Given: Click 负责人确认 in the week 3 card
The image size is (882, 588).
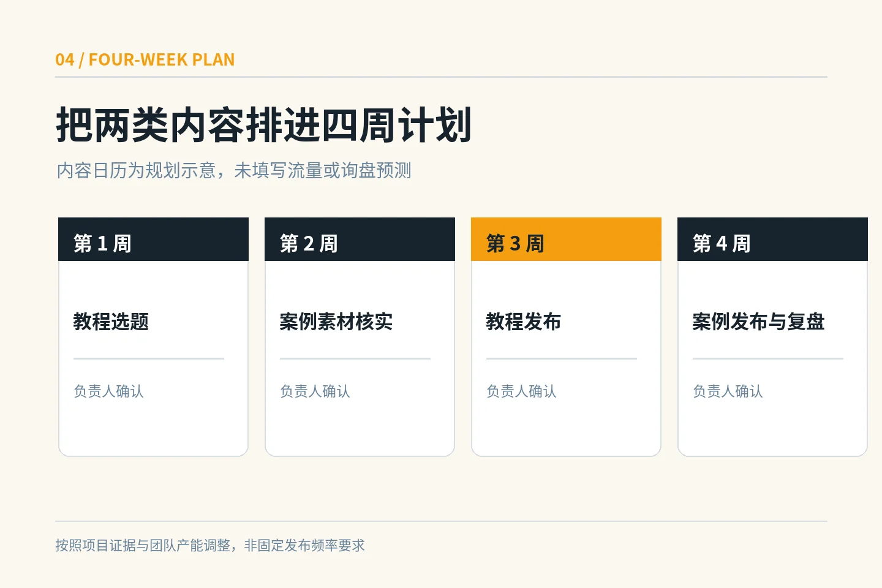Looking at the screenshot, I should [x=521, y=391].
